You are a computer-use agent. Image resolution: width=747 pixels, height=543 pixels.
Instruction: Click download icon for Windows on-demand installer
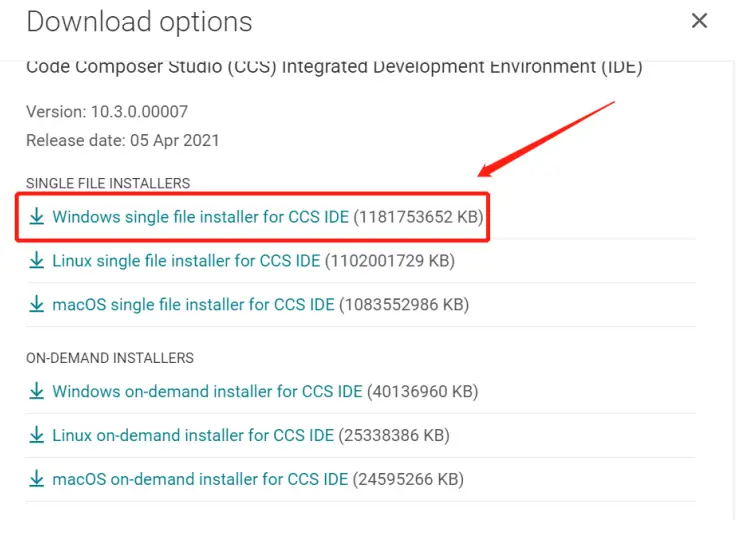click(37, 392)
